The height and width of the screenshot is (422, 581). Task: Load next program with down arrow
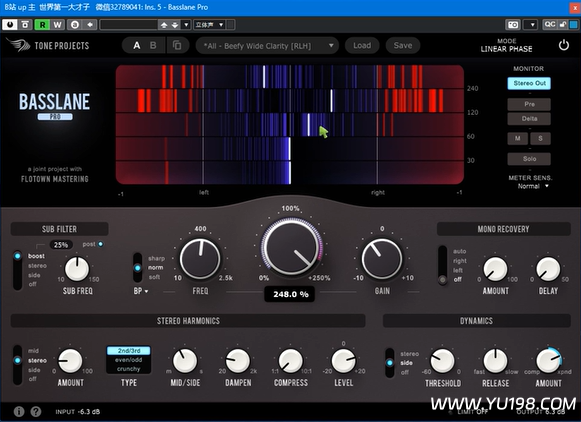(175, 25)
